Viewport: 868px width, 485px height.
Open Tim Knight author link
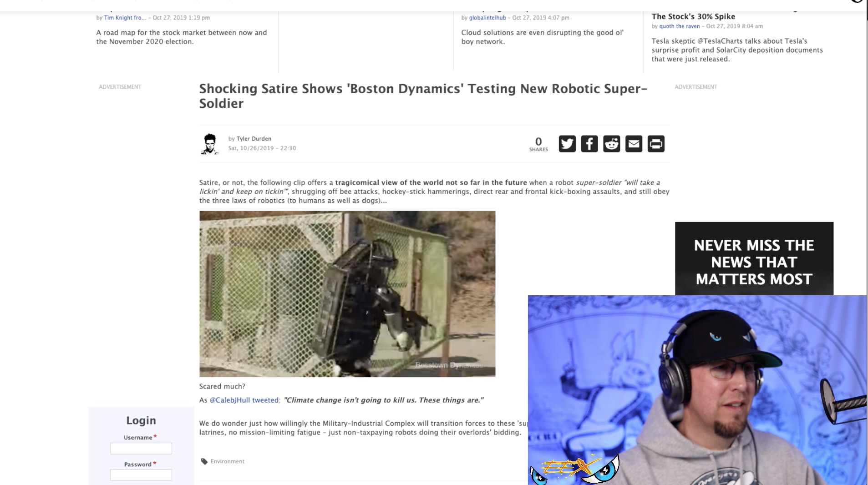tap(125, 18)
